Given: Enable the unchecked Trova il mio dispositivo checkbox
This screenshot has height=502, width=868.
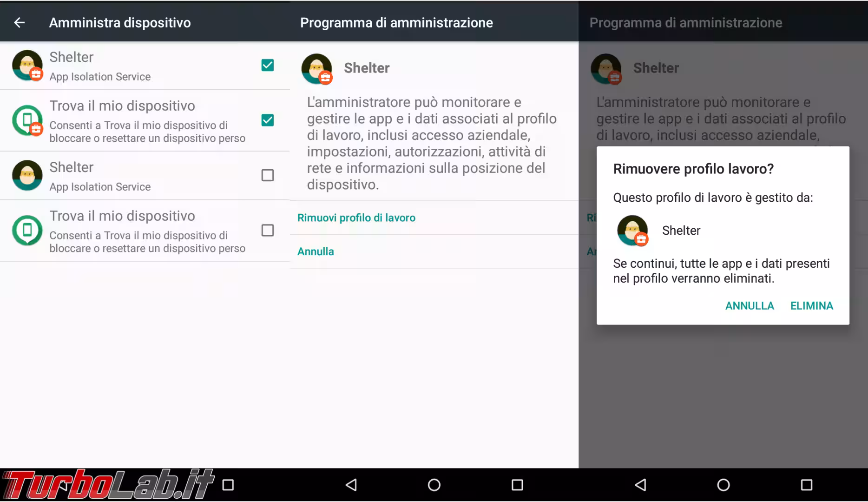Looking at the screenshot, I should click(x=267, y=231).
